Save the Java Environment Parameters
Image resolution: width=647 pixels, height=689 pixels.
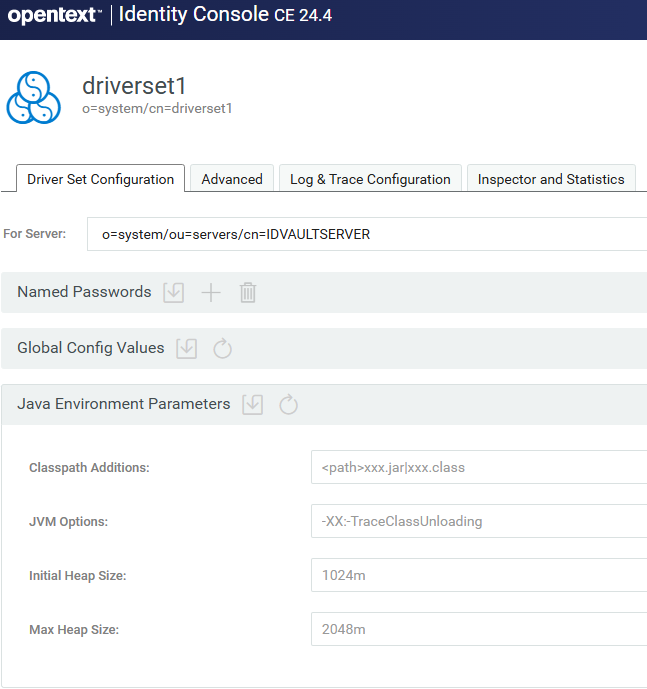pos(253,404)
